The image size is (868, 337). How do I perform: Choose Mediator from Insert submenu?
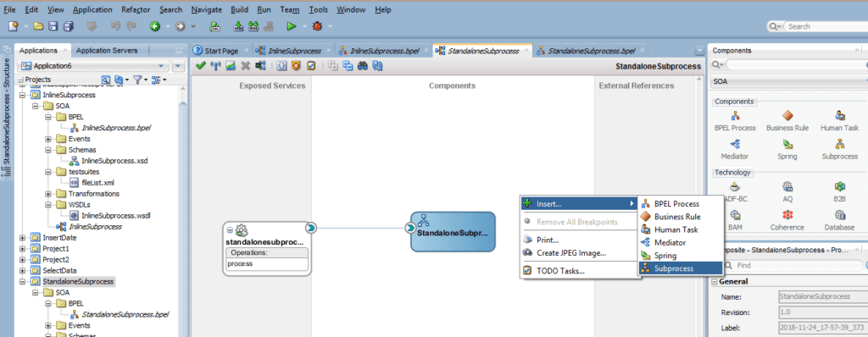681,242
